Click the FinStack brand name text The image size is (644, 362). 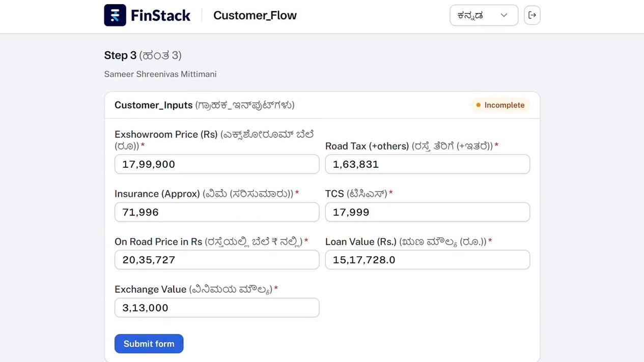coord(160,15)
